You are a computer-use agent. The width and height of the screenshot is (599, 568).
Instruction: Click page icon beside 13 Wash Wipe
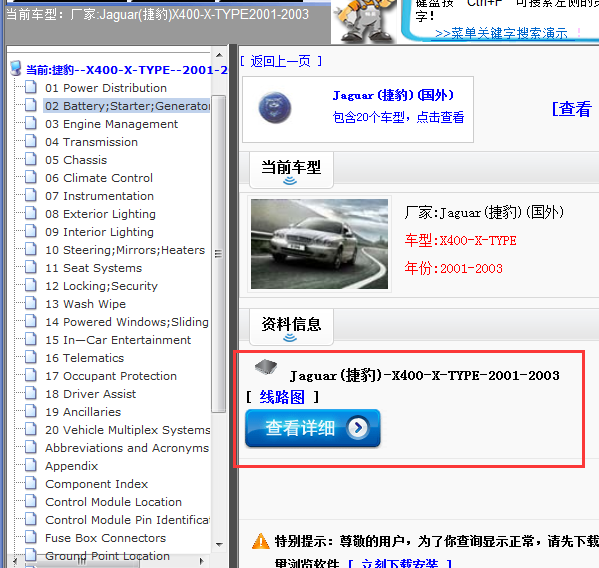click(31, 303)
